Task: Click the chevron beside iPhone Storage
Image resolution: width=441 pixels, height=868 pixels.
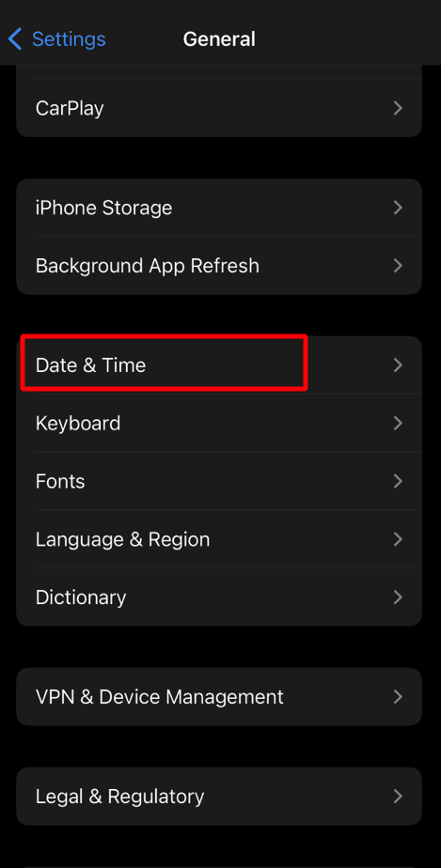Action: coord(398,208)
